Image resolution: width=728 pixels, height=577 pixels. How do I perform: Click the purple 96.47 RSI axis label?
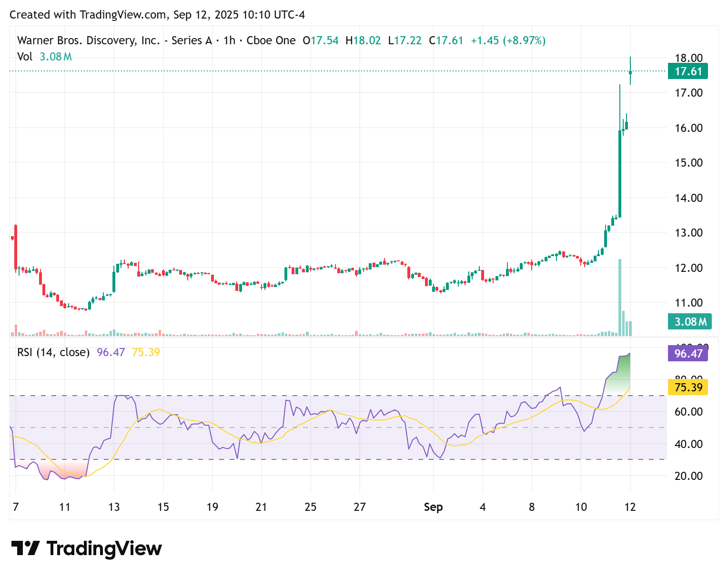[x=688, y=354]
